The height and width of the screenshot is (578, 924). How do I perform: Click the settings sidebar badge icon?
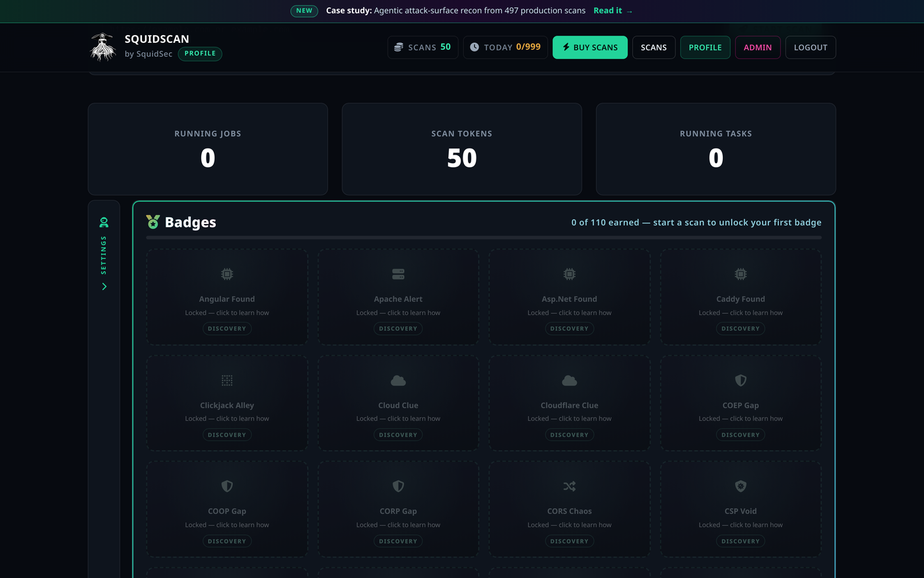click(x=104, y=222)
